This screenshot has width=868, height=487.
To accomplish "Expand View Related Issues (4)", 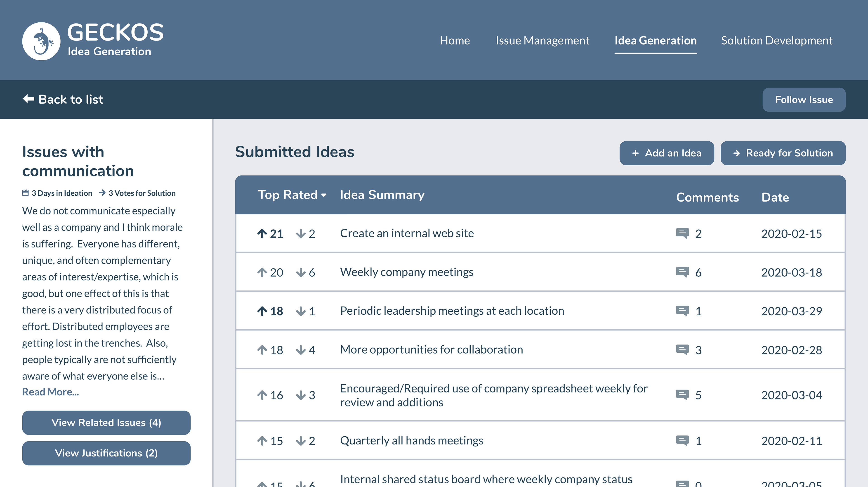I will pyautogui.click(x=106, y=423).
